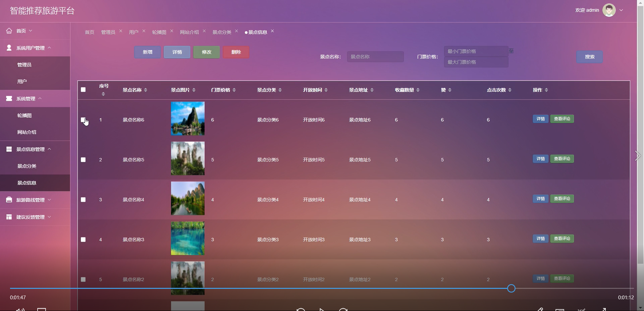Image resolution: width=644 pixels, height=311 pixels.
Task: Sort by 景点名称 column arrows
Action: 146,90
